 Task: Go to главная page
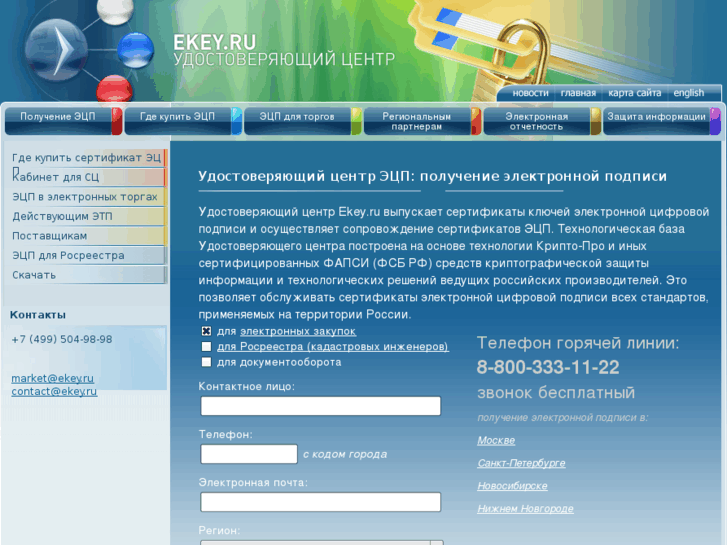pyautogui.click(x=578, y=93)
